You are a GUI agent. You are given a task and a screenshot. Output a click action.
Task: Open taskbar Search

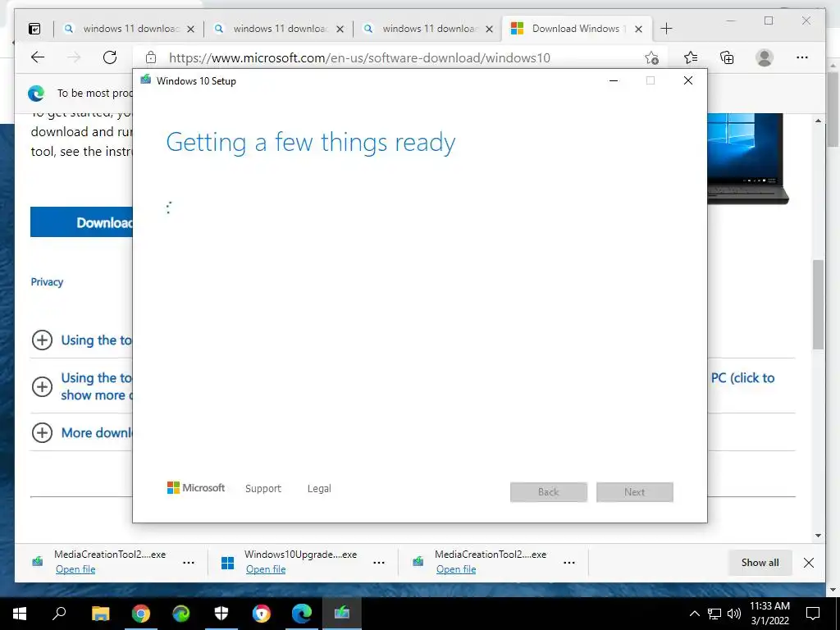59,614
